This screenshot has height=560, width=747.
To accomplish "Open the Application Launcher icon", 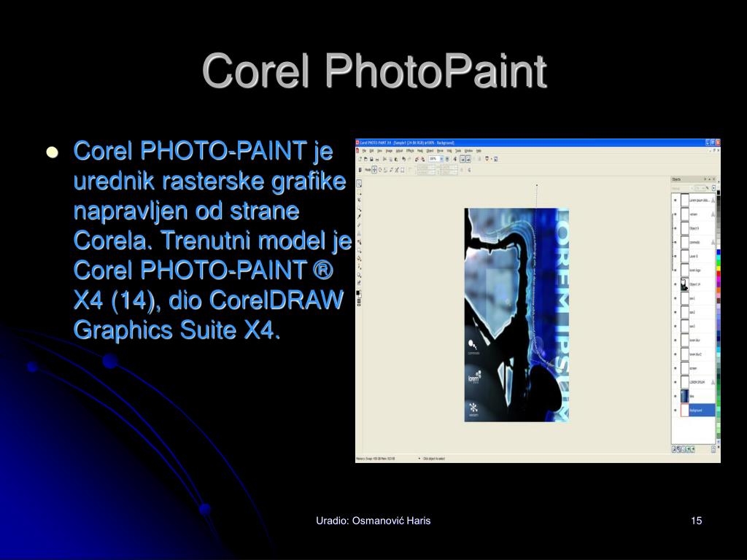I will (x=487, y=159).
